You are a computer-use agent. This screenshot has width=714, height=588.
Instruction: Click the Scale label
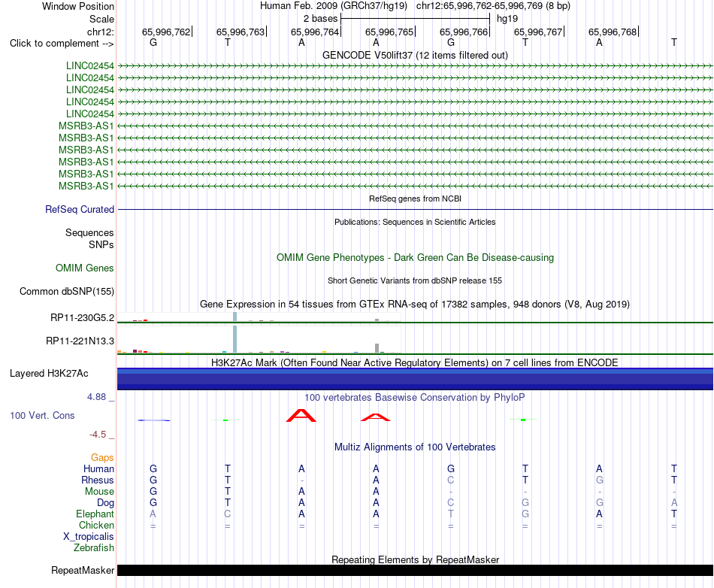(x=101, y=19)
